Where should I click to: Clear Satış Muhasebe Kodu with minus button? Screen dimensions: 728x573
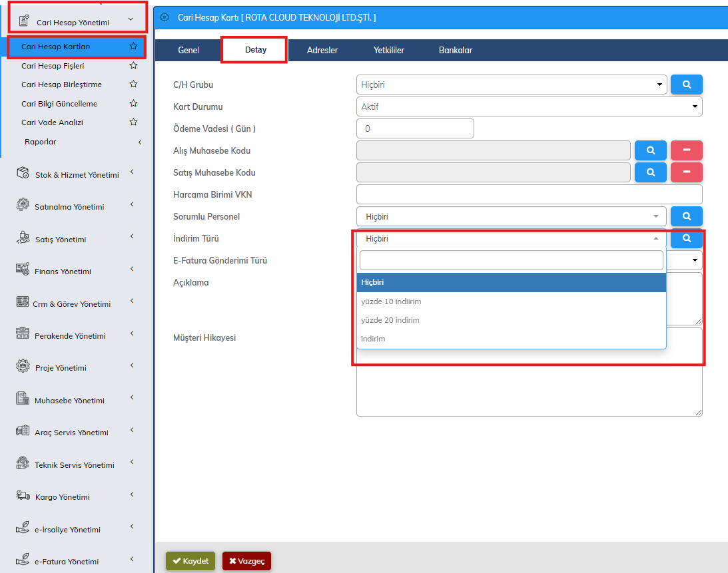(686, 172)
